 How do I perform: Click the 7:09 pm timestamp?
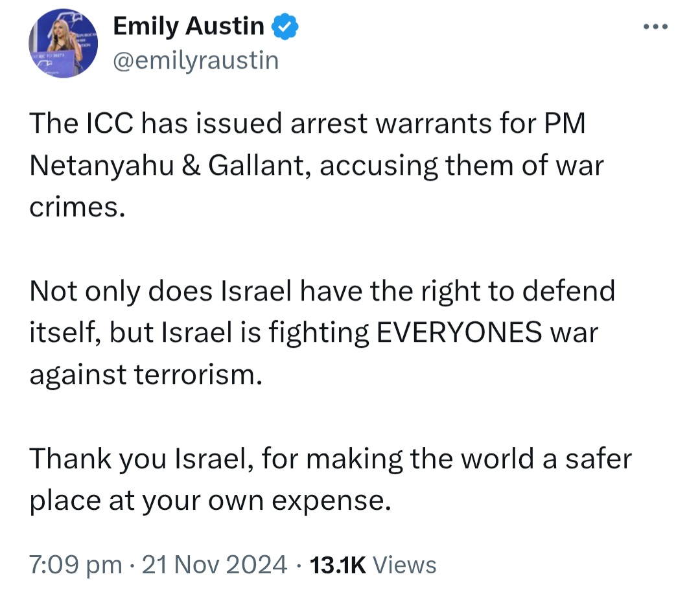coord(75,565)
